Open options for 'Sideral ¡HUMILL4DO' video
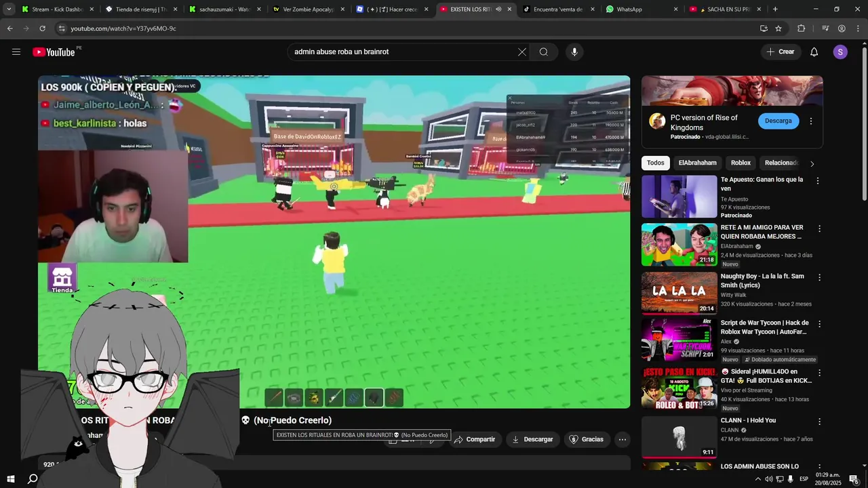The image size is (868, 488). tap(818, 373)
